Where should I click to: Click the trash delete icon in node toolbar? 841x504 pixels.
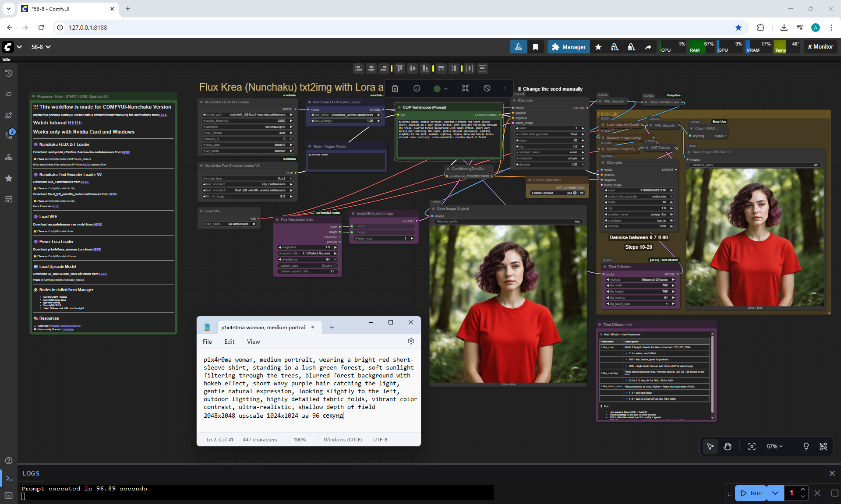395,88
